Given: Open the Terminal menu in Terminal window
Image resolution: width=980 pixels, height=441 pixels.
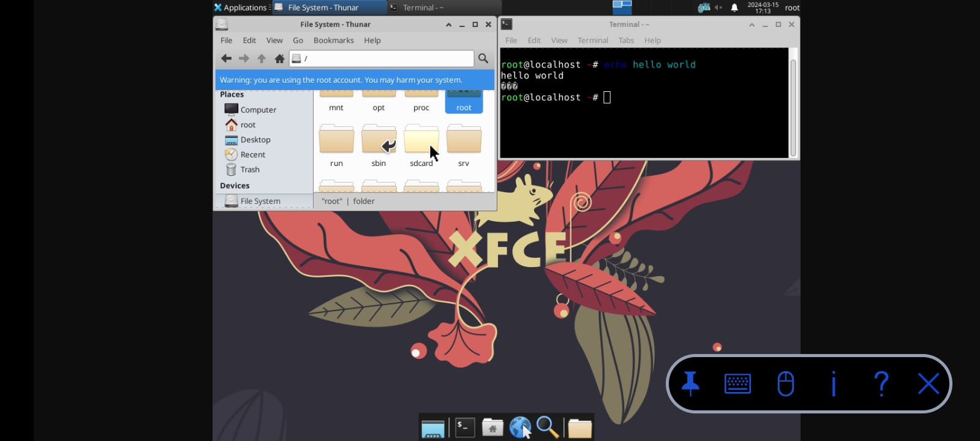Looking at the screenshot, I should 593,40.
